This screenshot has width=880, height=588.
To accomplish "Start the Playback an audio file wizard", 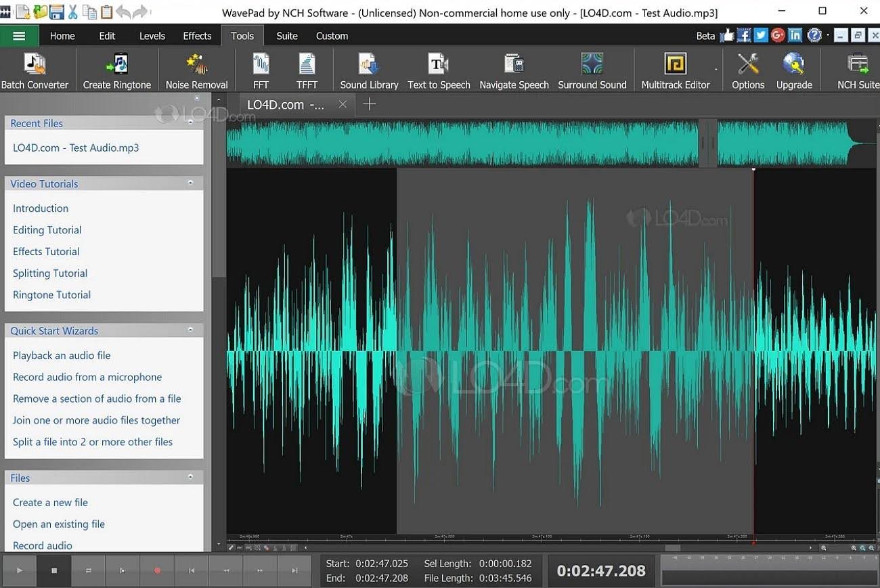I will [x=62, y=355].
